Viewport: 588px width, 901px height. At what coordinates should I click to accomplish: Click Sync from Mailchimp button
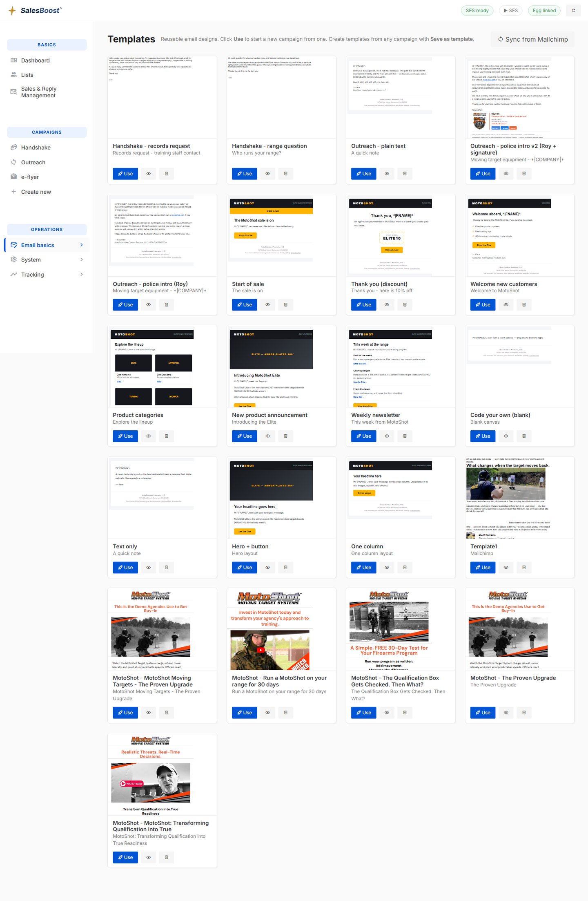coord(533,40)
